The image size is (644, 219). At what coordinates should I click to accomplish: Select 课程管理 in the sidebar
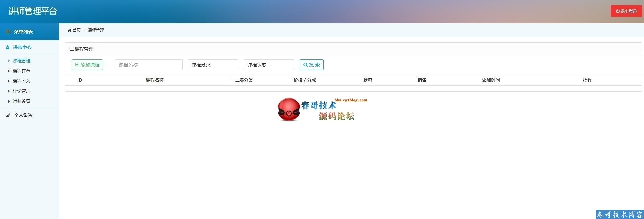click(x=22, y=61)
